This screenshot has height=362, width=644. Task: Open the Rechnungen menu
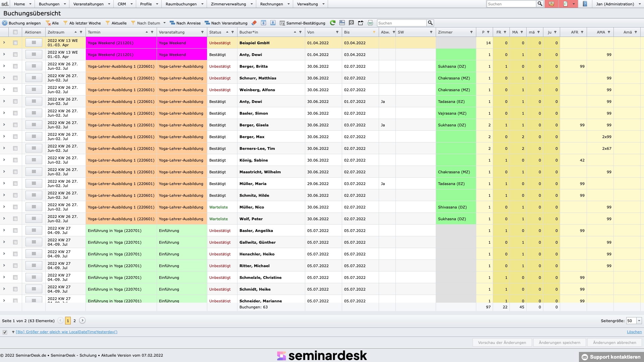coord(274,4)
